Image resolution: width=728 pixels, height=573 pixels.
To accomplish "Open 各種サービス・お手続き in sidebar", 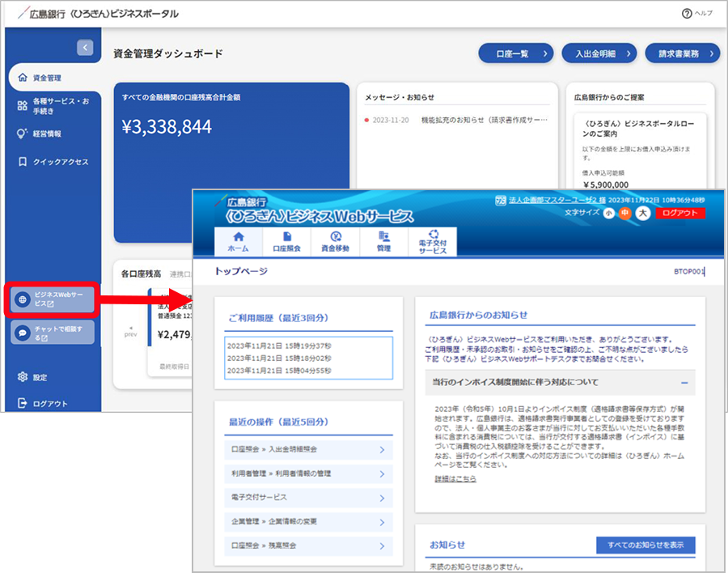I will point(53,106).
